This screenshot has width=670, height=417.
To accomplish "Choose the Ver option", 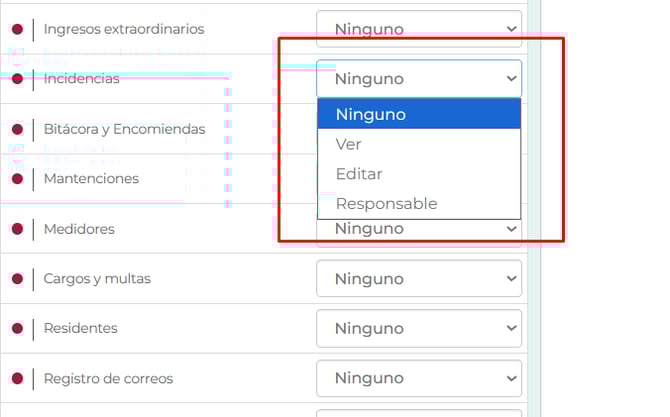I will pyautogui.click(x=419, y=144).
